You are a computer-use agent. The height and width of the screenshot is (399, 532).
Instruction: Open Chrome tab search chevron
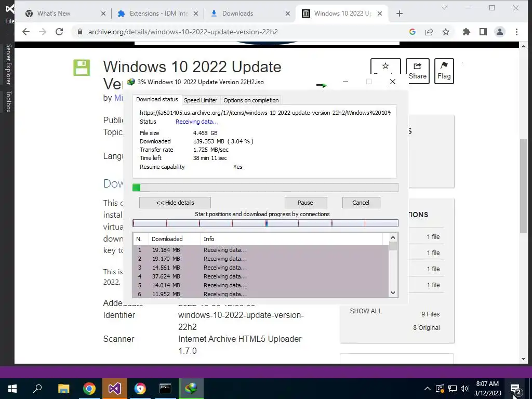point(444,7)
